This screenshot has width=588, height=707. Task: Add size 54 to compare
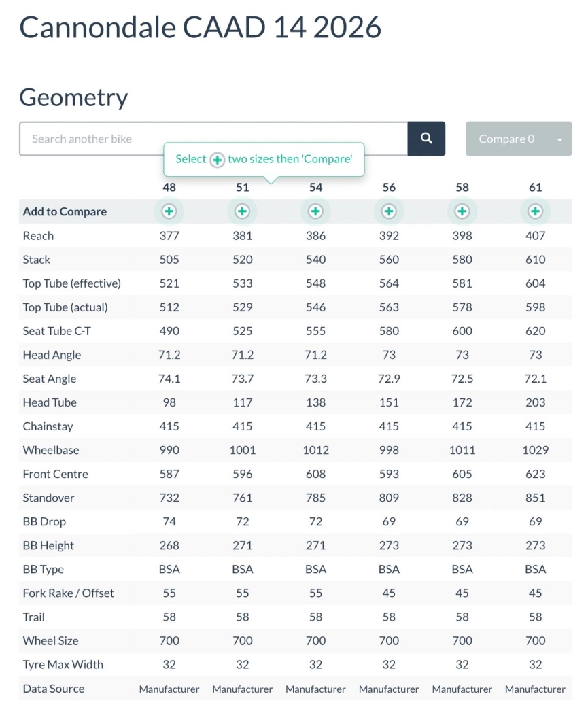pyautogui.click(x=315, y=211)
